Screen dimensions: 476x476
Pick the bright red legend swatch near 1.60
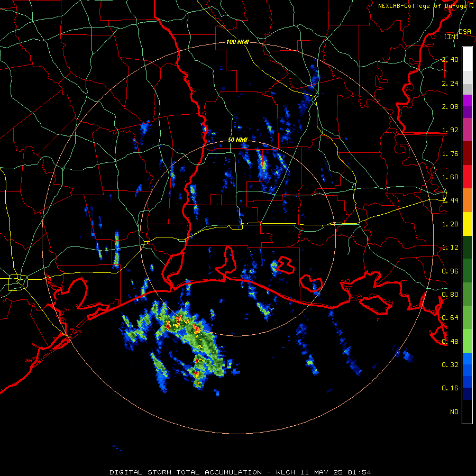[x=467, y=177]
